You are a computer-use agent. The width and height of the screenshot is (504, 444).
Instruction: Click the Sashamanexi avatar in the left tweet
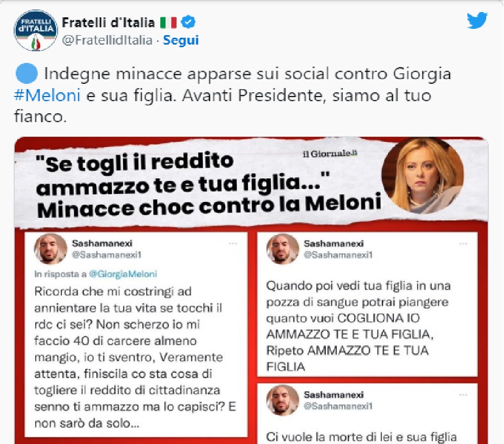(x=50, y=249)
